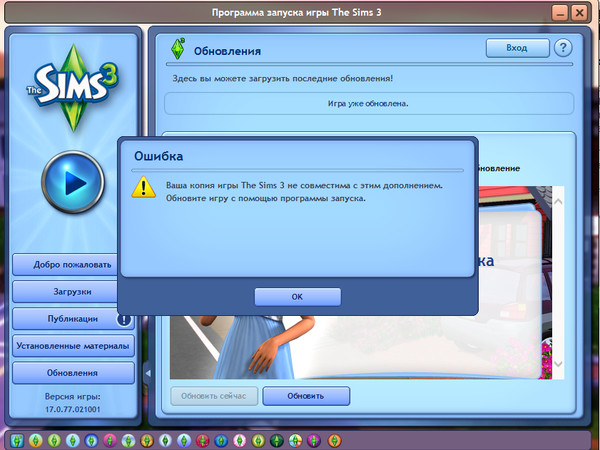Open the Установленные материалы tab
Screen dimensions: 600x450
click(x=73, y=346)
